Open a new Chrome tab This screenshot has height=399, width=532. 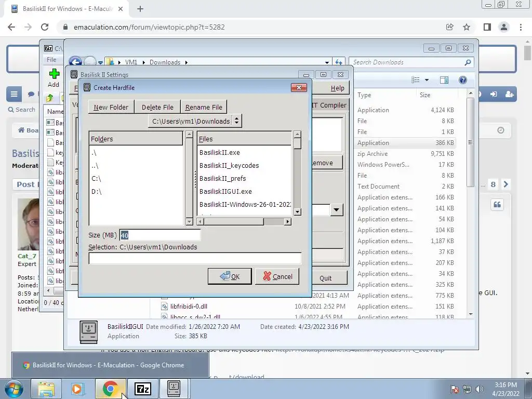click(140, 9)
